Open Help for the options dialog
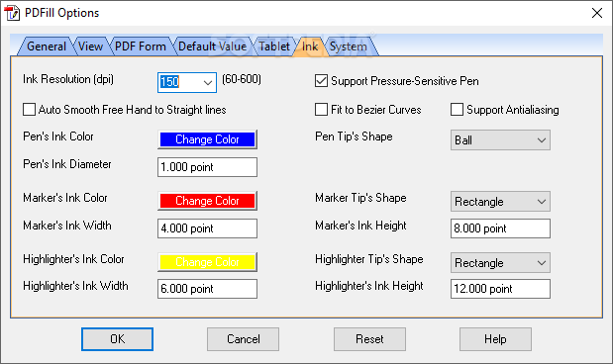613x364 pixels. pos(495,339)
